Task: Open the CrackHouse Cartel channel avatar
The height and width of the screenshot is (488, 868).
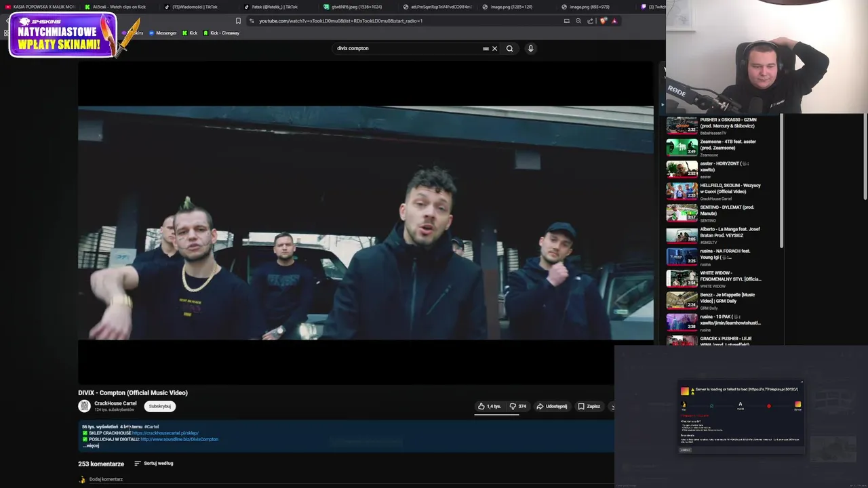Action: click(84, 406)
